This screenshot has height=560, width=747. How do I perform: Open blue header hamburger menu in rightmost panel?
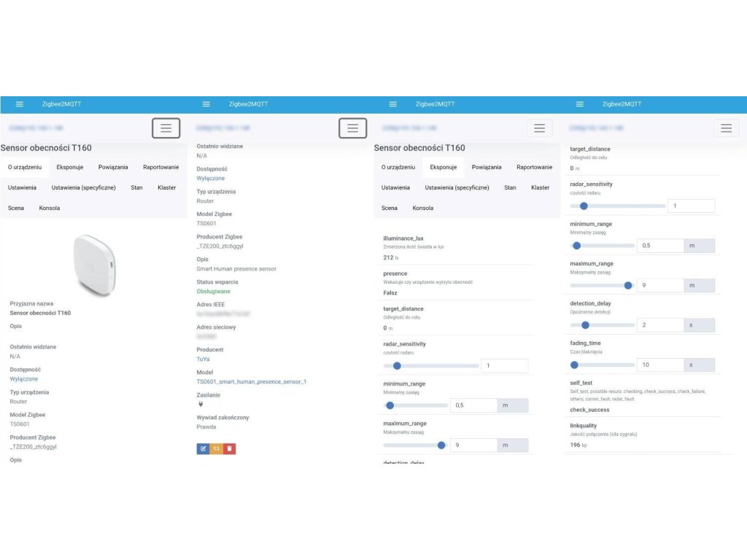click(x=580, y=104)
